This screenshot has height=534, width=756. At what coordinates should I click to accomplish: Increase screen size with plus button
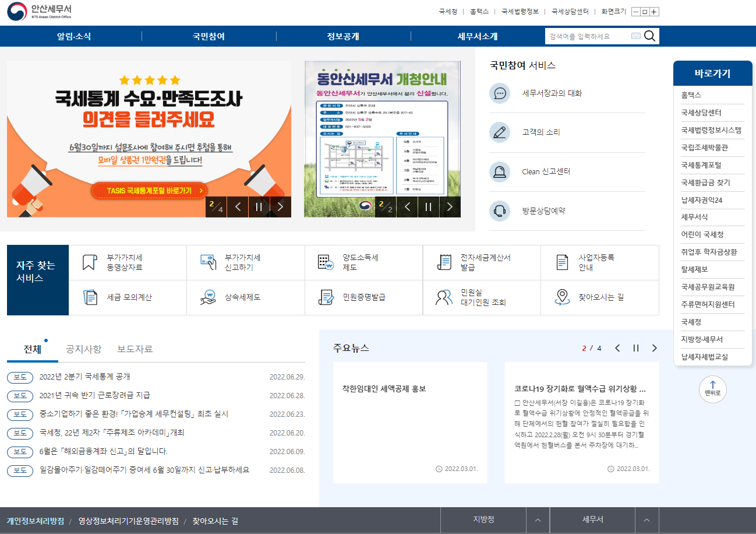pos(655,12)
